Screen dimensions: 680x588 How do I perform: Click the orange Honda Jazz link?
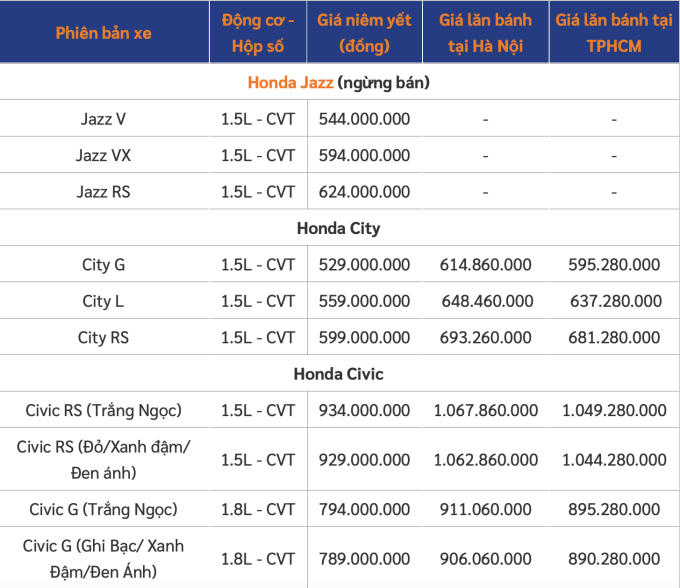[290, 83]
